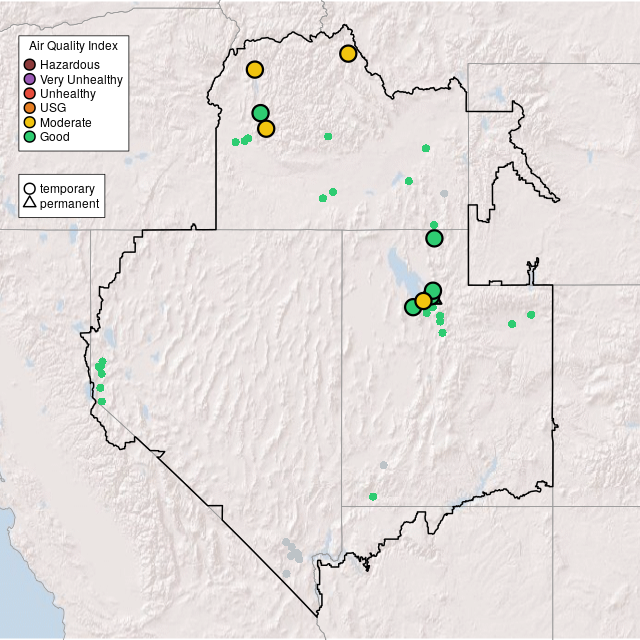Select the isolated large green marker north of the lake
640x640 pixels.
pos(434,238)
